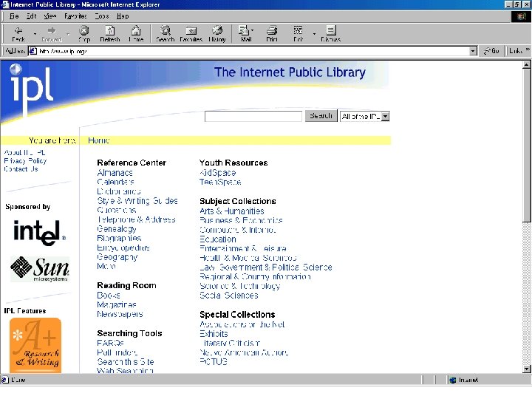The width and height of the screenshot is (532, 399).
Task: Expand the Links toolbar chevron
Action: (528, 50)
